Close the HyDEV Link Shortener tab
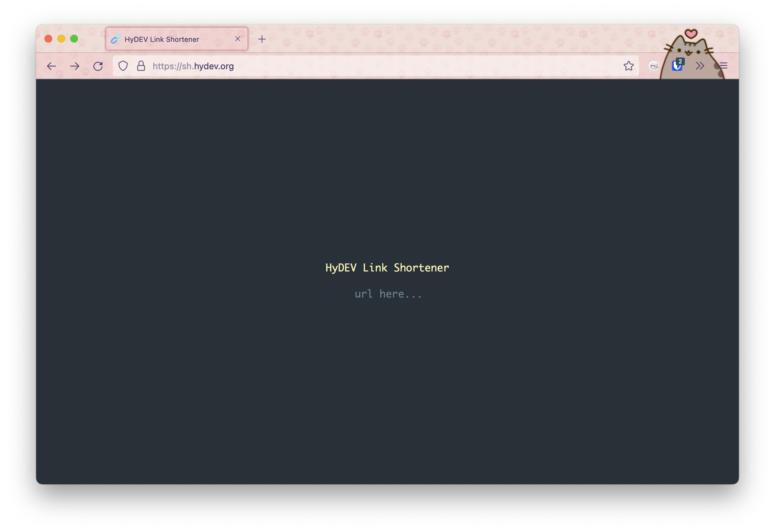The height and width of the screenshot is (532, 775). [x=238, y=39]
